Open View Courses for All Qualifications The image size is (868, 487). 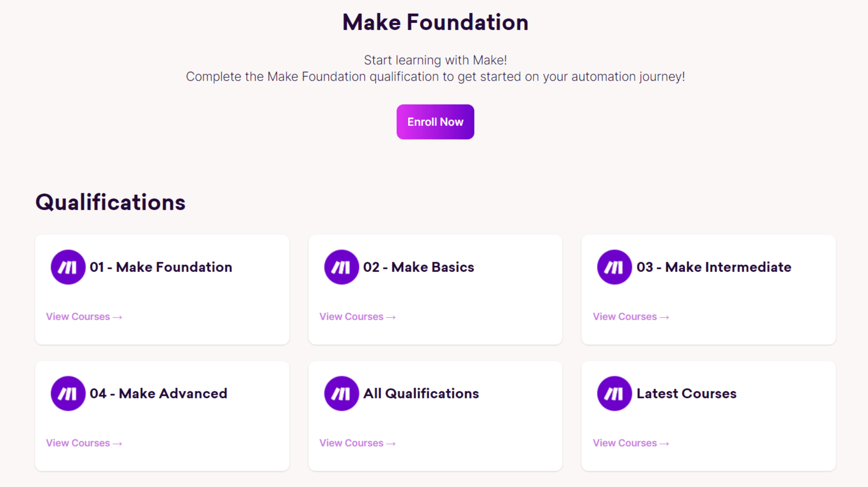(x=353, y=443)
